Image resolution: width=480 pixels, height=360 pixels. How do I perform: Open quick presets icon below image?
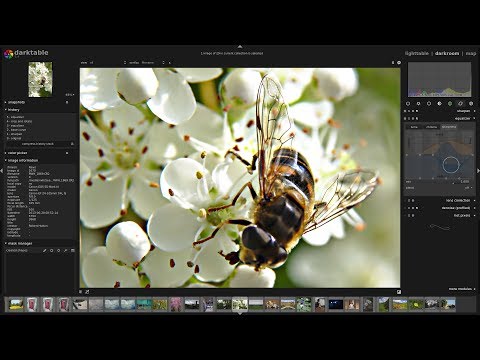[x=81, y=292]
